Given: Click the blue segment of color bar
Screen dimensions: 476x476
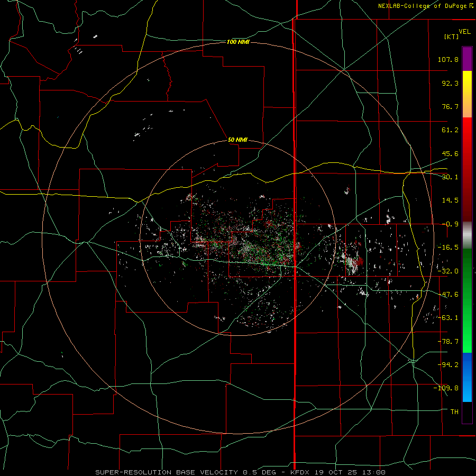Looking at the screenshot, I should tap(467, 377).
